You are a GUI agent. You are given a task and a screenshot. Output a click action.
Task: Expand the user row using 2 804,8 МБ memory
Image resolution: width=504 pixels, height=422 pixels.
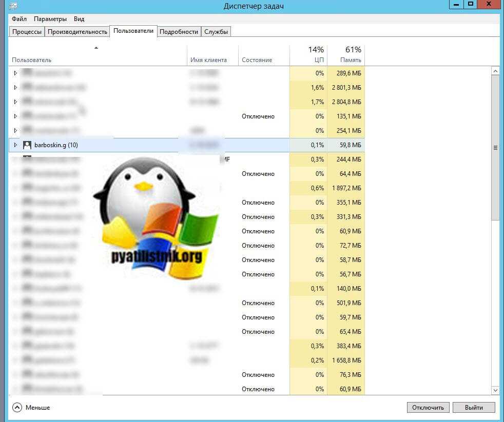point(15,102)
